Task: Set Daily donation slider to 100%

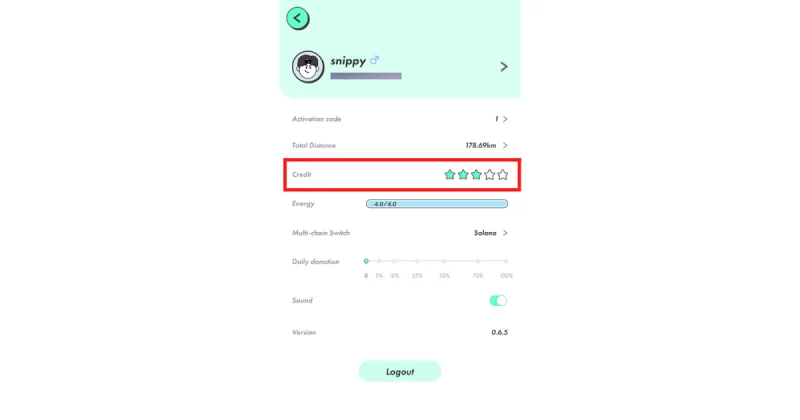Action: [506, 261]
